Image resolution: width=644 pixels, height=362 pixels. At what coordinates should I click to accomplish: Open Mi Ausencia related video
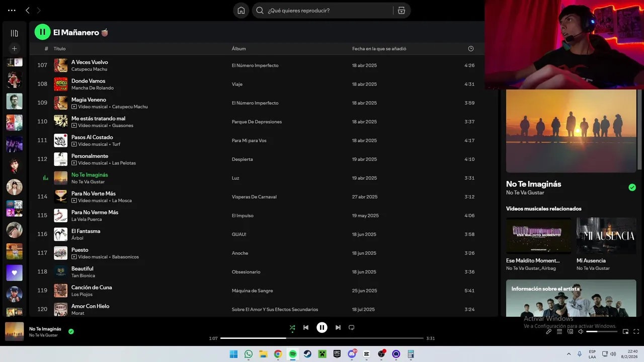point(606,235)
